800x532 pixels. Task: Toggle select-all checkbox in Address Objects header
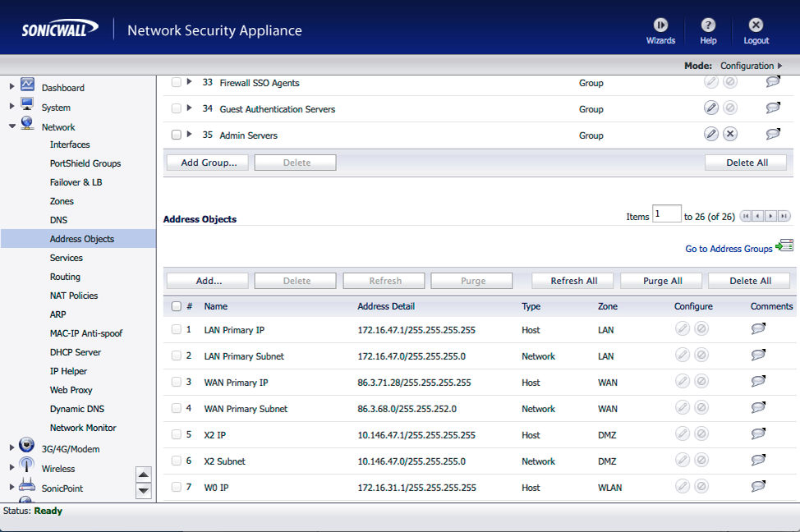(x=176, y=306)
